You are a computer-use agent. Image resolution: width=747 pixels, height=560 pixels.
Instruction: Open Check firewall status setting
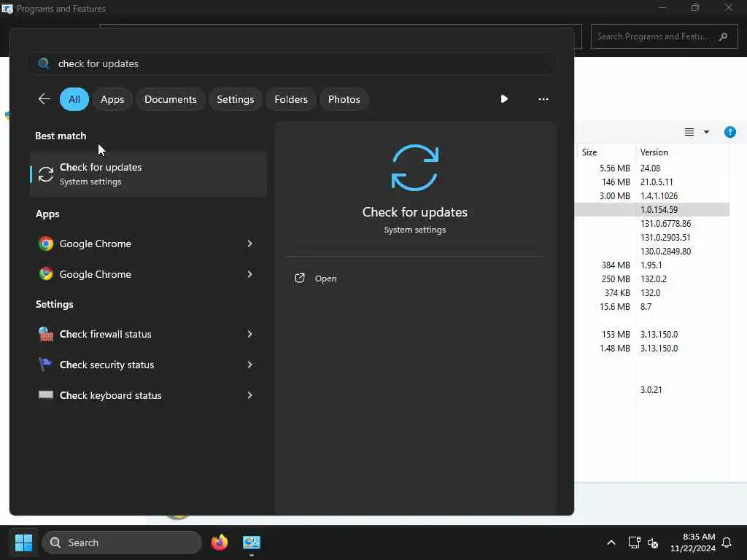tap(148, 334)
